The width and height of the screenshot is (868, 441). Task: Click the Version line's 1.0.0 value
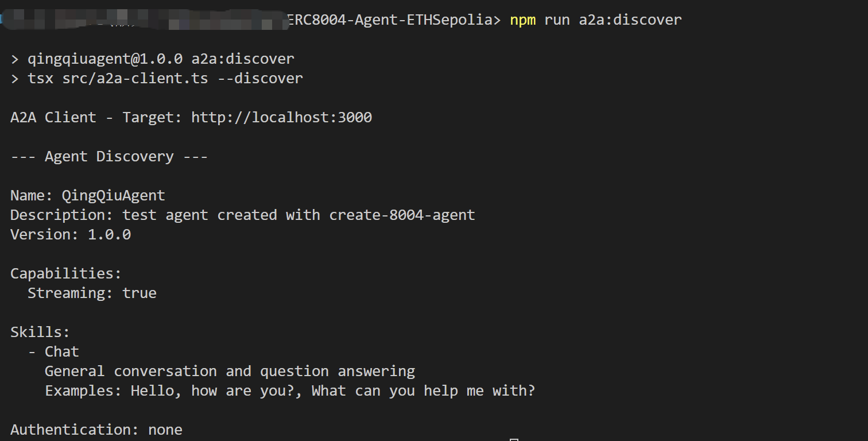click(x=109, y=235)
